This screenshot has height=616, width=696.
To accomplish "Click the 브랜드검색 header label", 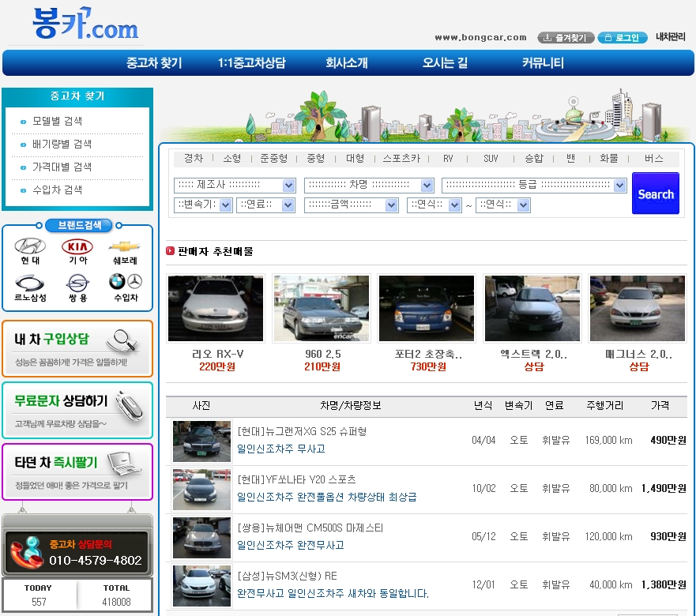I will pos(79,225).
